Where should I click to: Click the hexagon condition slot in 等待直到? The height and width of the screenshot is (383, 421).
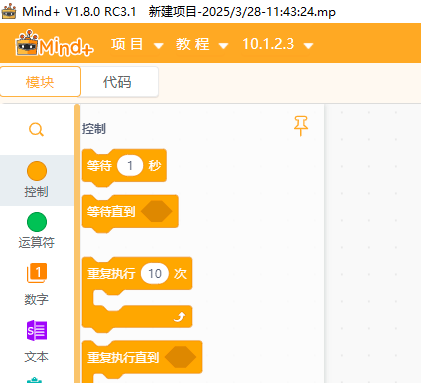pos(157,211)
